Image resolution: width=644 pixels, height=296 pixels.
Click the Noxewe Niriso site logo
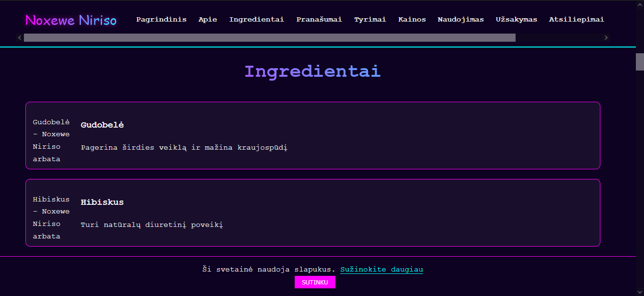click(x=71, y=20)
